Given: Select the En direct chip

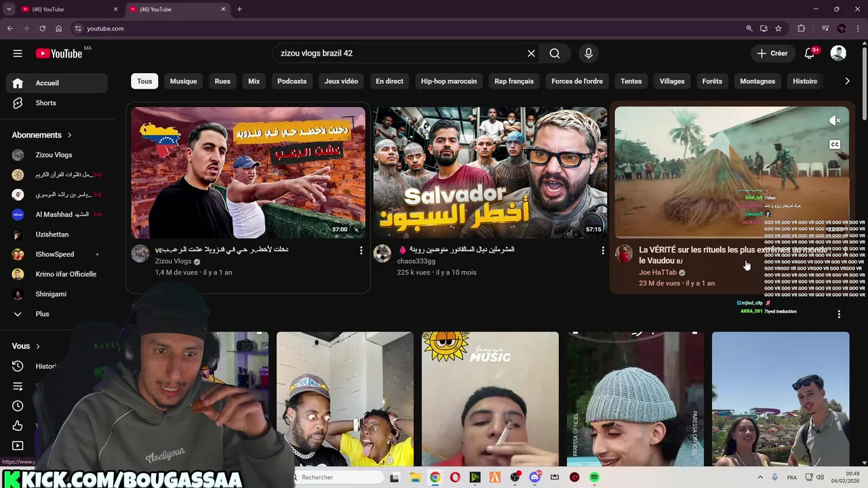Looking at the screenshot, I should point(389,81).
